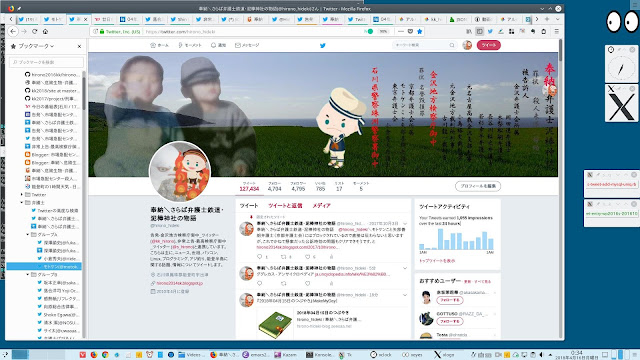
Task: Reload the current page
Action: pyautogui.click(x=35, y=31)
